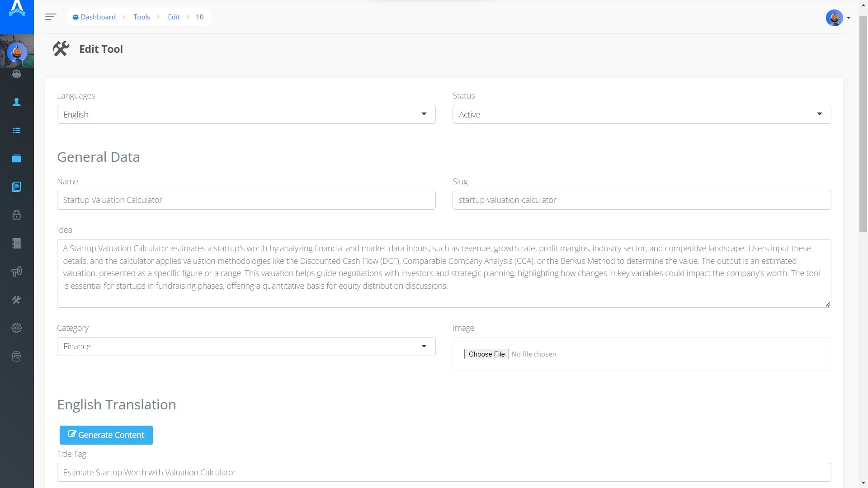Screen dimensions: 868x488
Task: Click the Choose File button
Action: coord(486,354)
